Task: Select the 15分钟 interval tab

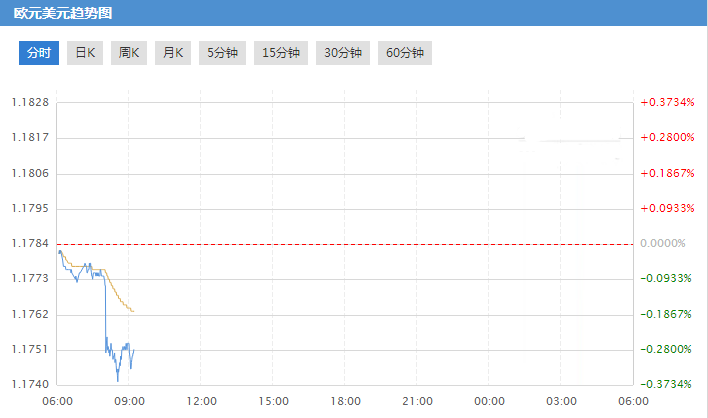Action: [x=281, y=53]
